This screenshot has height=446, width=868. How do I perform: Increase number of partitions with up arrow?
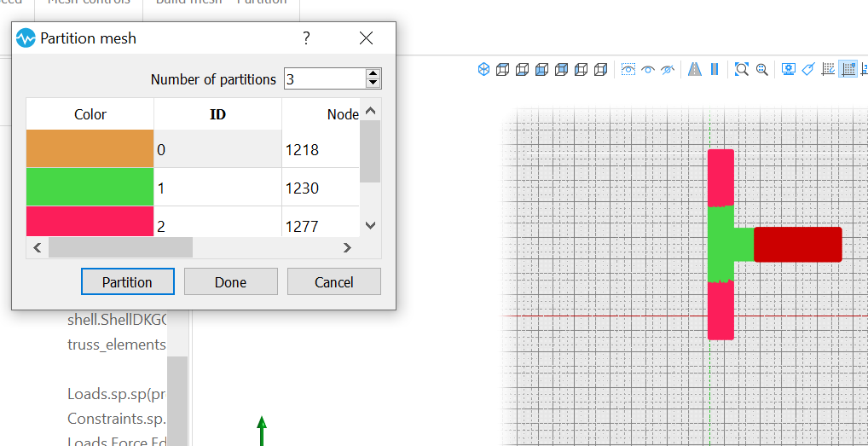[373, 74]
